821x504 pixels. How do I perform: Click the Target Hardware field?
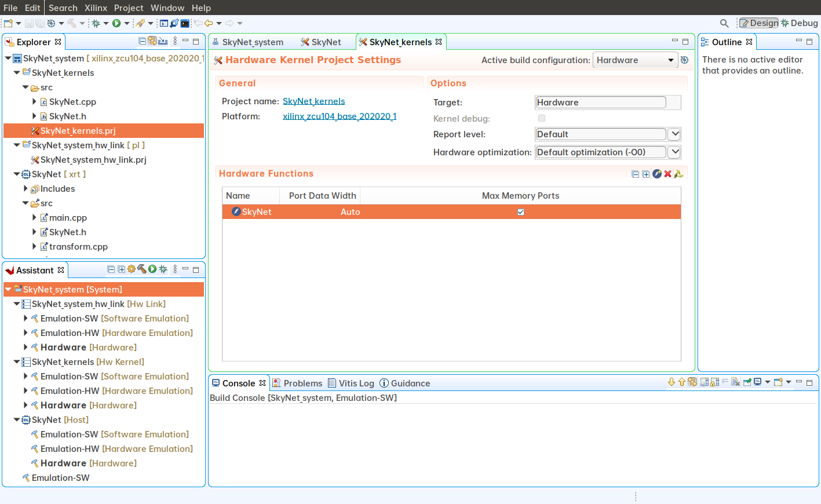pos(601,103)
